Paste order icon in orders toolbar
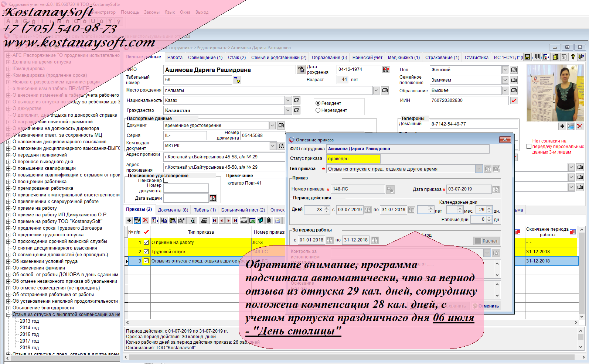This screenshot has width=589, height=364. pyautogui.click(x=173, y=220)
